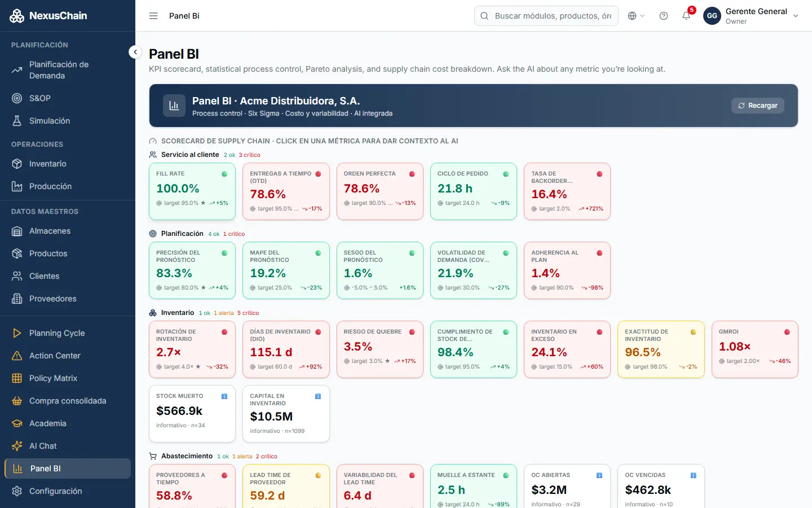Select the Orden Perfecta metric card
This screenshot has width=812, height=508.
click(x=379, y=191)
